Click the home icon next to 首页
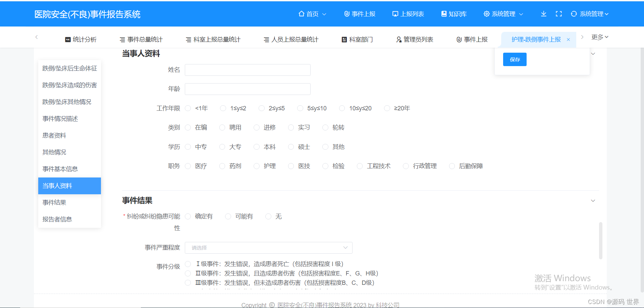 click(x=302, y=14)
